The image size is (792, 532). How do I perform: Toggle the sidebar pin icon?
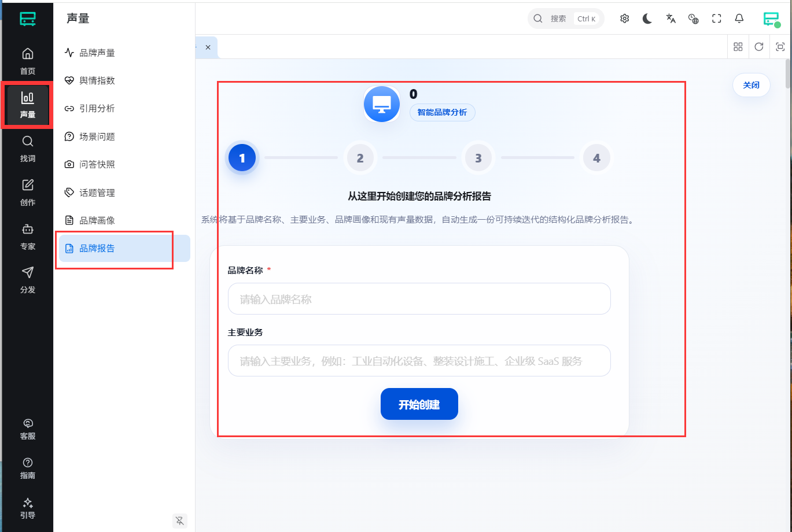(180, 521)
